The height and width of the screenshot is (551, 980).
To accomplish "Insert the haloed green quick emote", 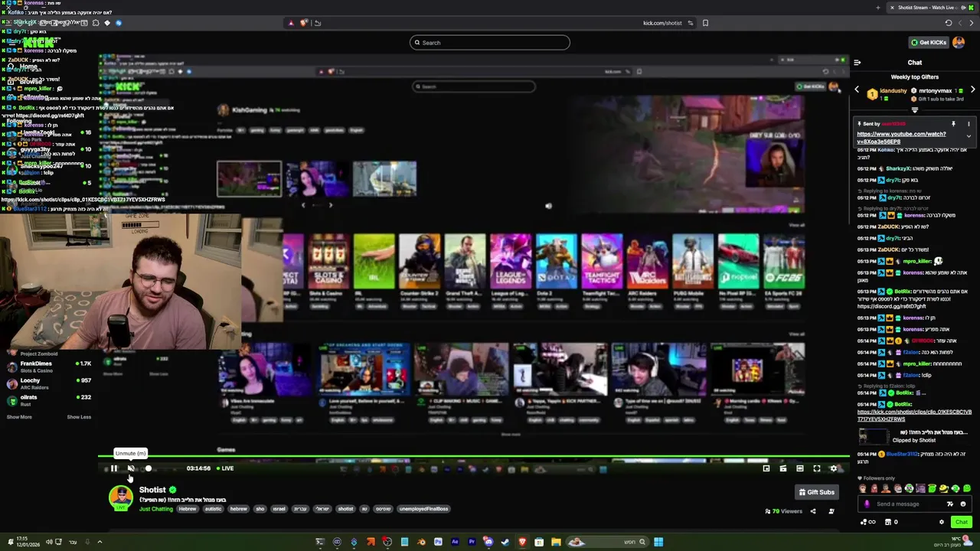I will 932,488.
